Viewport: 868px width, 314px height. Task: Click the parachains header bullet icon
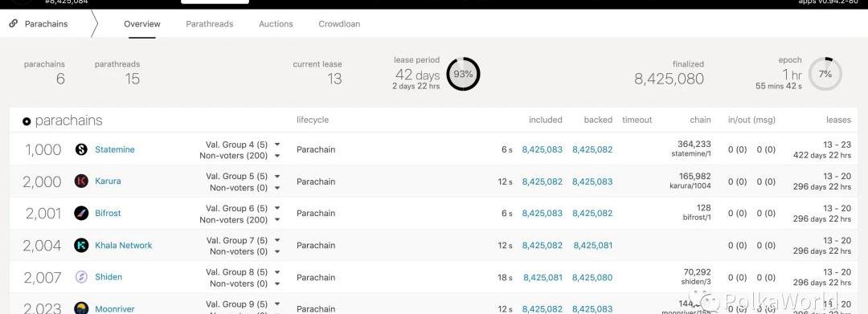tap(27, 121)
